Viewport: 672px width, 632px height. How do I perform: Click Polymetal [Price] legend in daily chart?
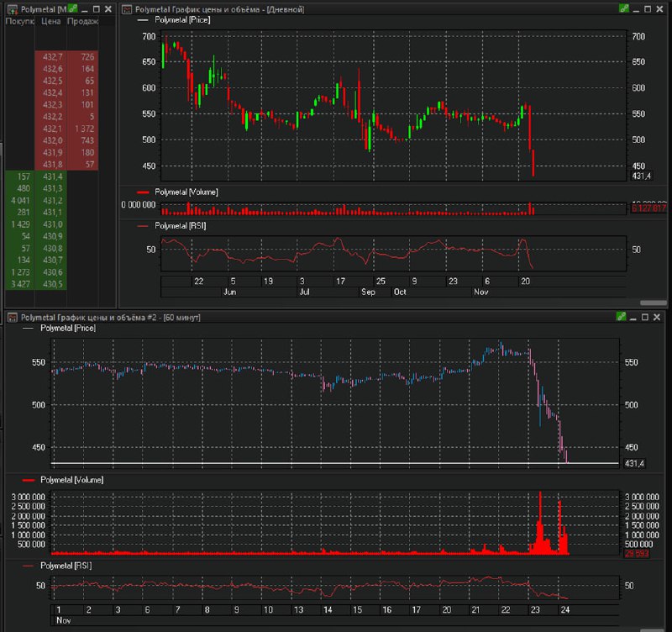pos(182,19)
